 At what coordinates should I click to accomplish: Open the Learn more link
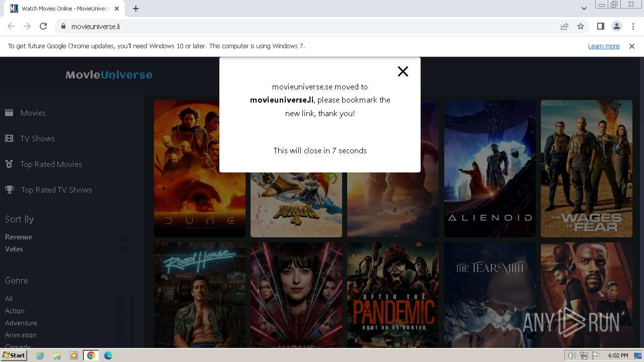[x=604, y=46]
